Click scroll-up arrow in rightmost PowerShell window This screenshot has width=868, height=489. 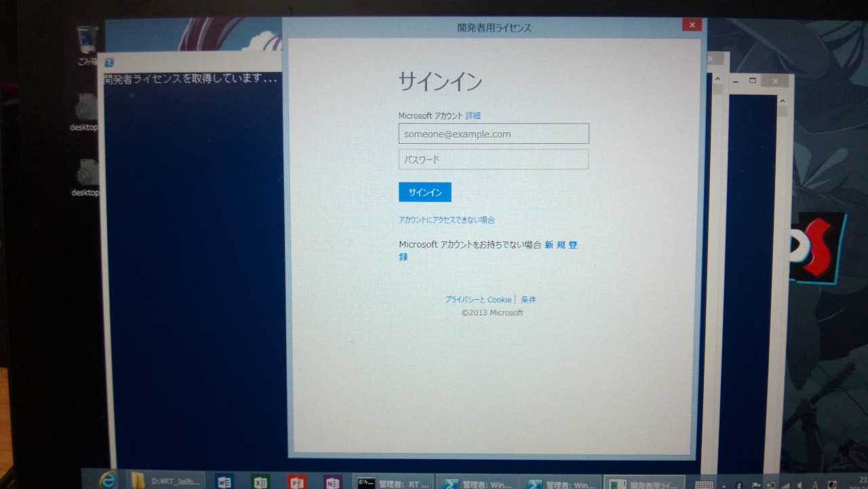[783, 101]
